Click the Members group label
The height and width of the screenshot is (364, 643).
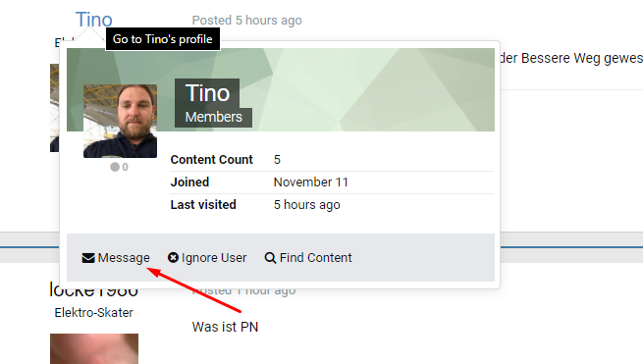(x=214, y=117)
